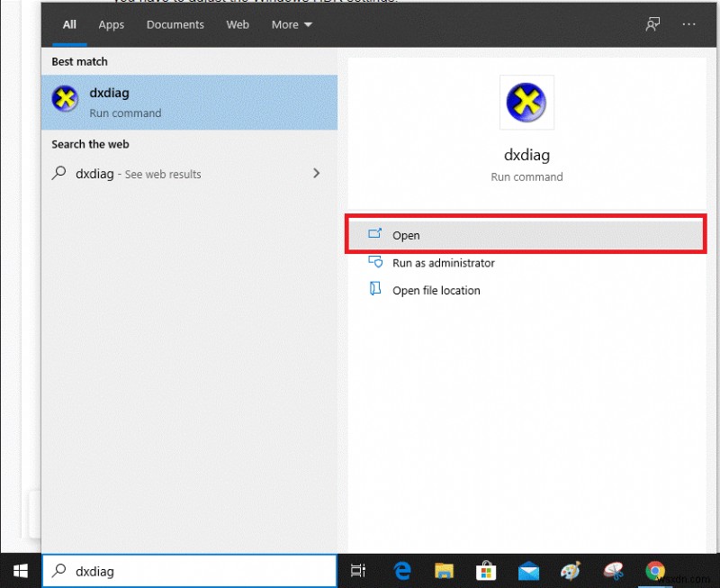Click the large dxdiag icon in right panel
Viewport: 720px width, 588px height.
click(526, 102)
